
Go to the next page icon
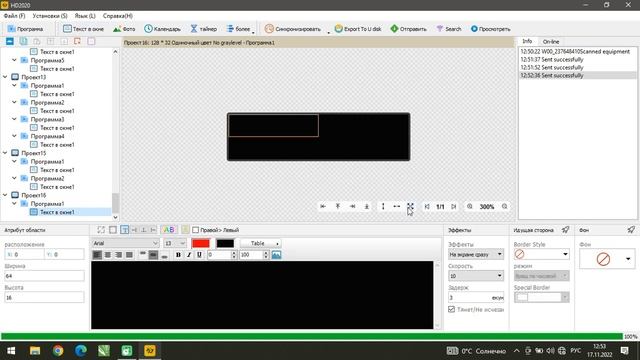tap(453, 207)
